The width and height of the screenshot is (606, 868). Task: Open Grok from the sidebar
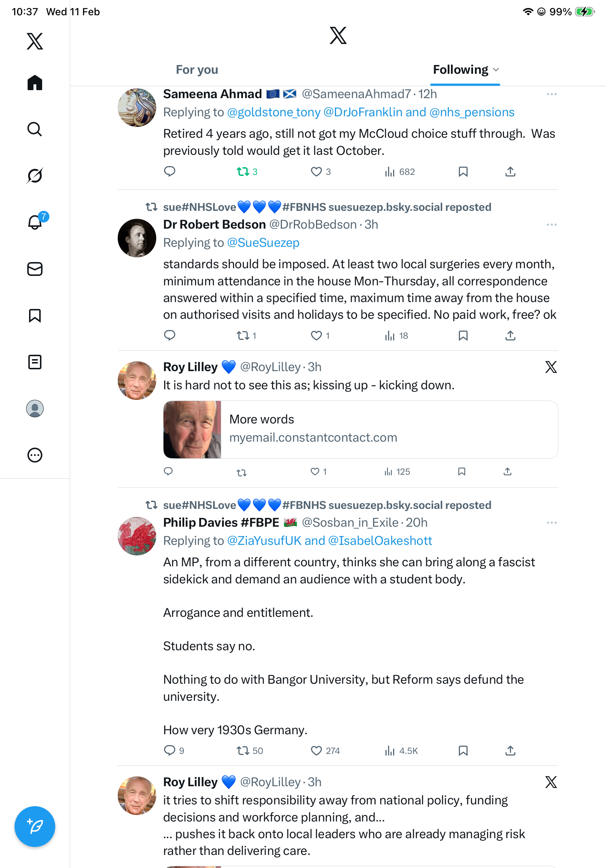click(35, 176)
